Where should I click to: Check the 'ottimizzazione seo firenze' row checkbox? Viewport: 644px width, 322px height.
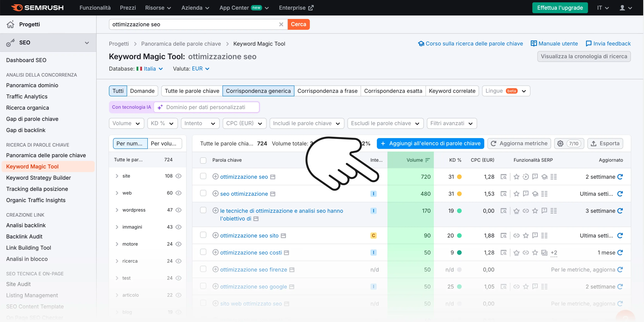tap(203, 269)
